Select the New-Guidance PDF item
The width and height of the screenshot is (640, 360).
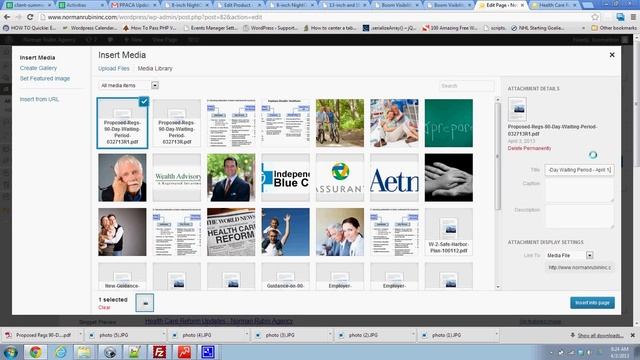coord(122,276)
